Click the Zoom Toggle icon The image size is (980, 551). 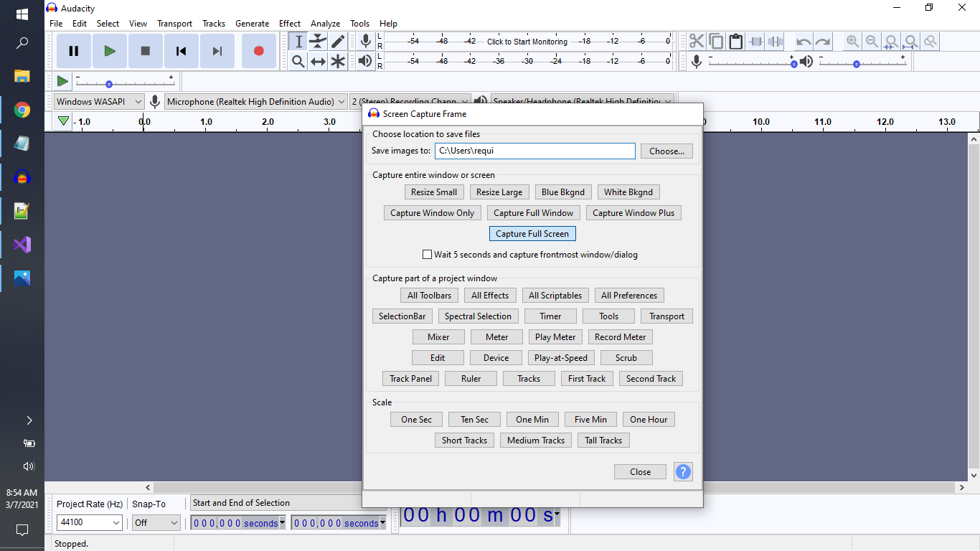pos(930,42)
